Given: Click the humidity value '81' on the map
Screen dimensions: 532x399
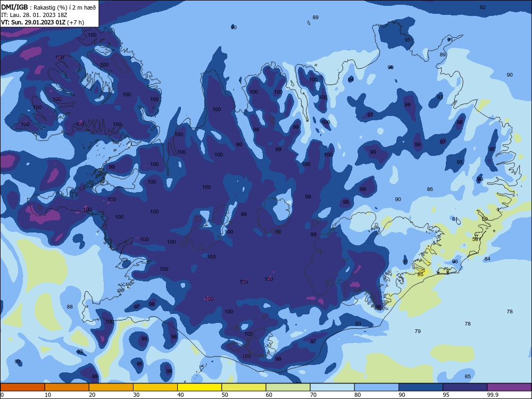Looking at the screenshot, I should 455,219.
